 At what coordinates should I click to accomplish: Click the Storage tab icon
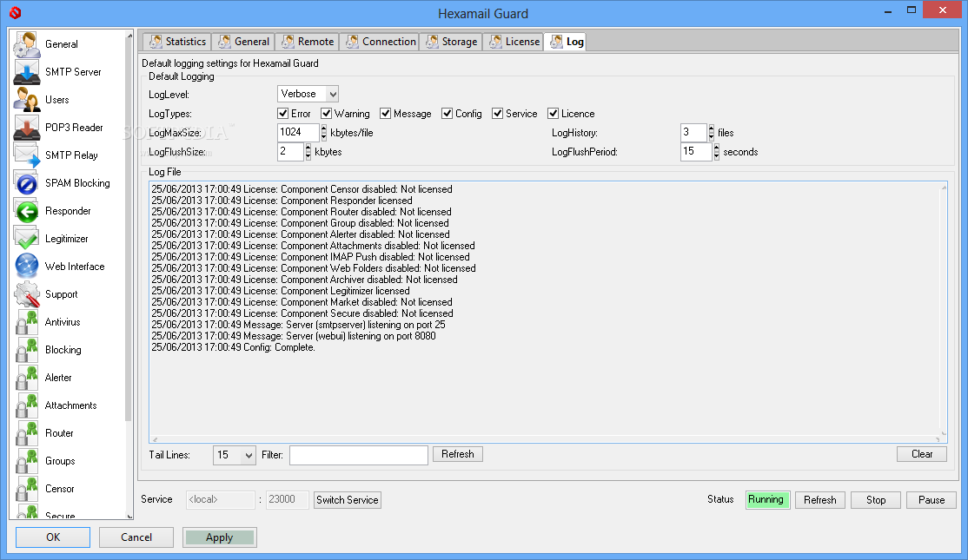[x=432, y=42]
